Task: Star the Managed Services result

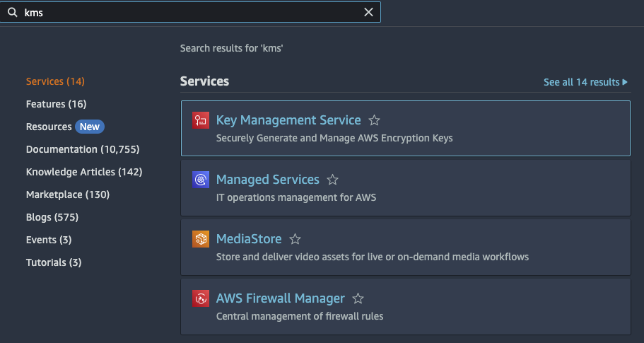Action: [x=332, y=180]
